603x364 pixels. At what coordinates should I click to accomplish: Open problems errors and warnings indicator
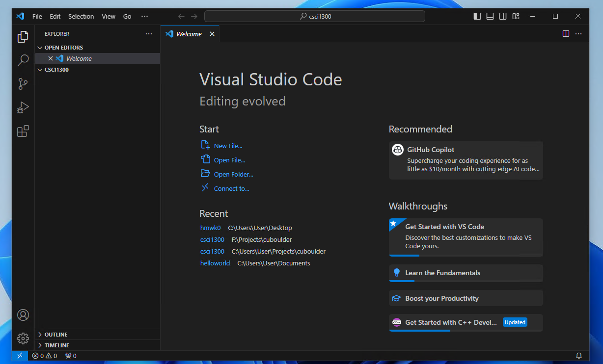click(x=45, y=356)
